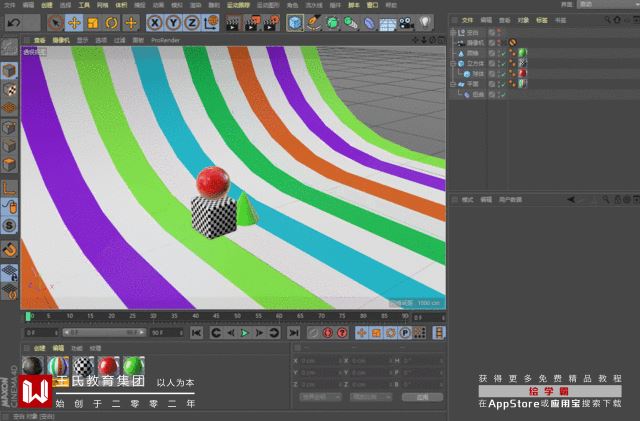Toggle the X axis lock button
The height and width of the screenshot is (421, 640).
pyautogui.click(x=154, y=23)
